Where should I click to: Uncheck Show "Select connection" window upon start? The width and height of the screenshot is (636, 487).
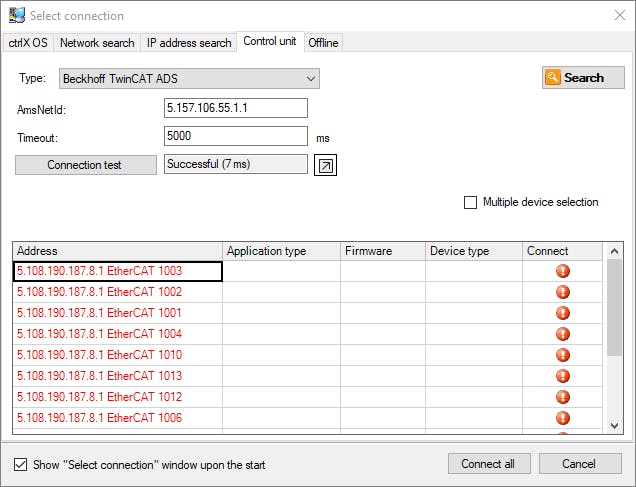click(21, 464)
